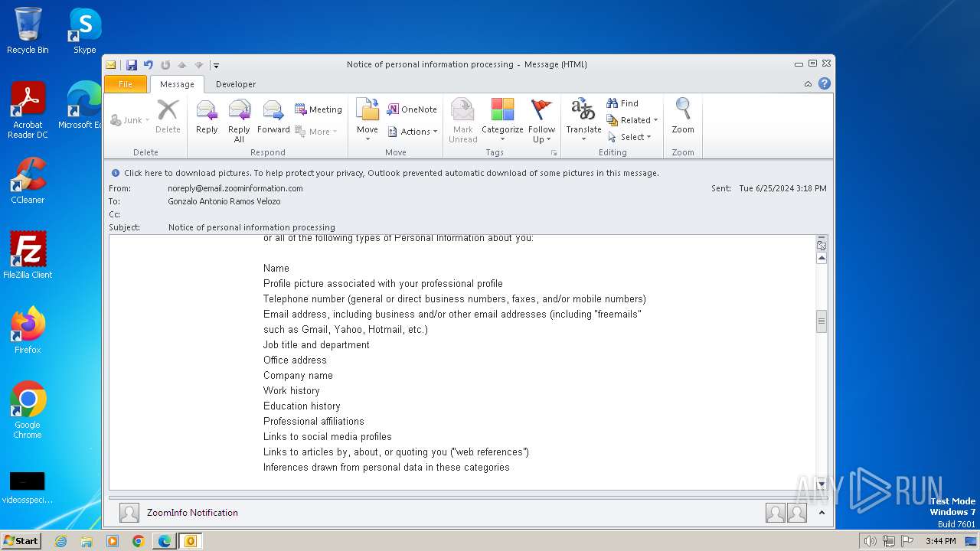Image resolution: width=980 pixels, height=551 pixels.
Task: Expand the Actions dropdown
Action: click(413, 132)
